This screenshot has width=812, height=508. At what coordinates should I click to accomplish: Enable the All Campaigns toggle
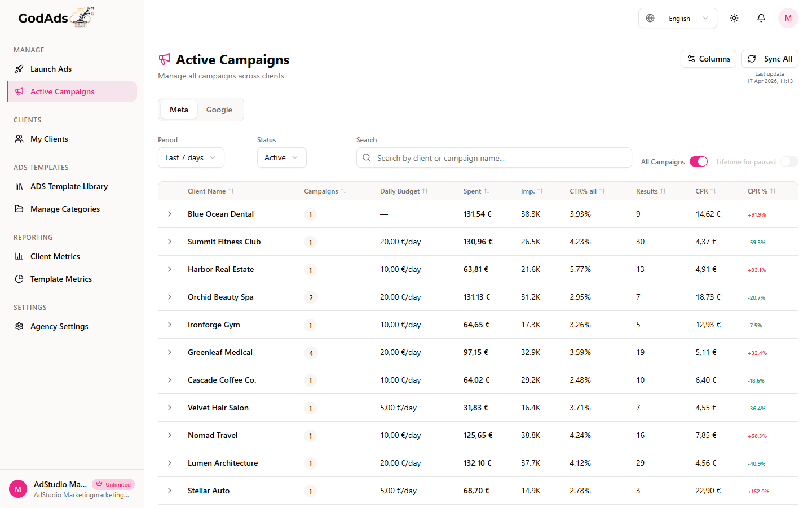coord(699,161)
